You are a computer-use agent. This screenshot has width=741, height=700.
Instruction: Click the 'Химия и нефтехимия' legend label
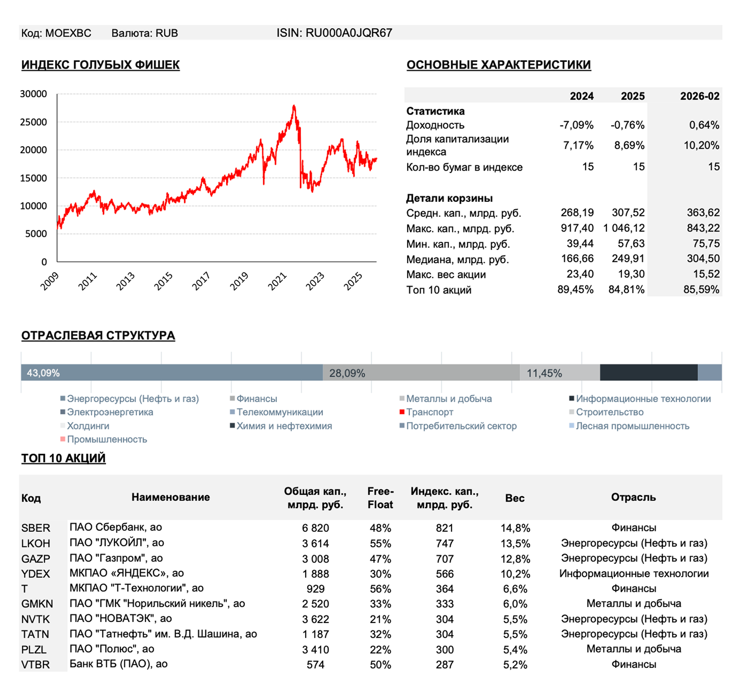coord(284,426)
